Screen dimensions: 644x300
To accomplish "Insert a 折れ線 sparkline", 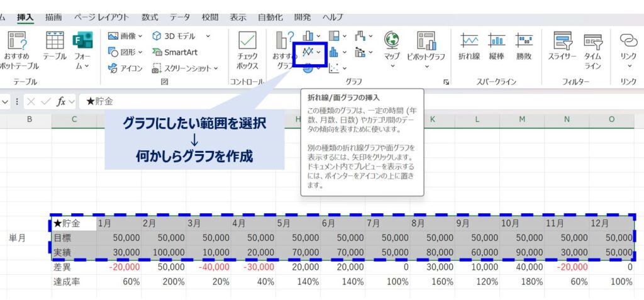I will (469, 47).
